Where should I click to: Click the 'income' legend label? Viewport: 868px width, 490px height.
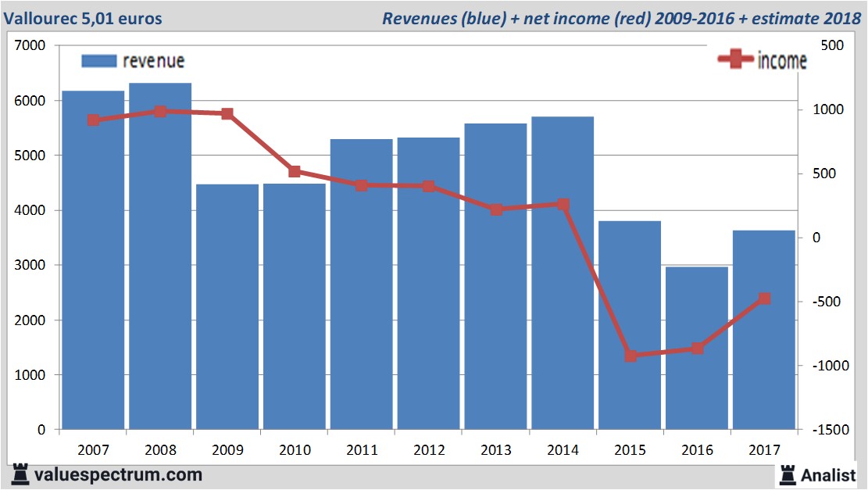pos(781,60)
